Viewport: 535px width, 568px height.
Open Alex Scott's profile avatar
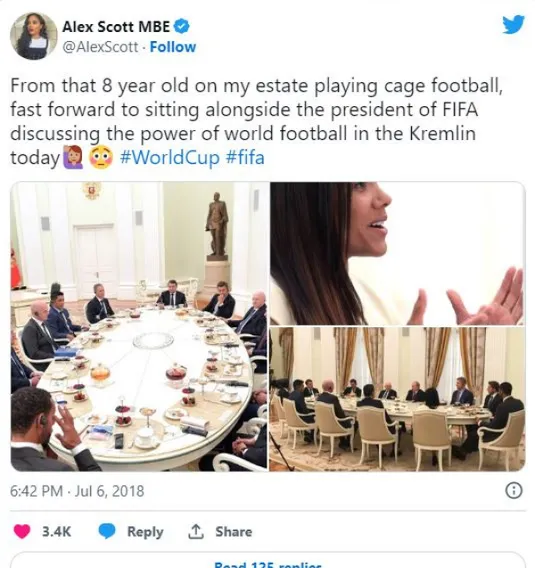click(33, 36)
